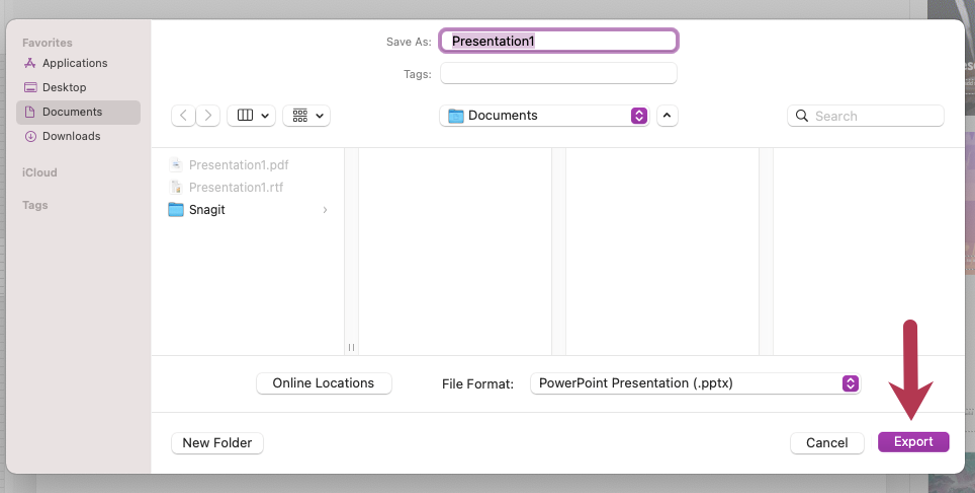The height and width of the screenshot is (493, 975).
Task: Open the Snagit folder
Action: (x=207, y=210)
